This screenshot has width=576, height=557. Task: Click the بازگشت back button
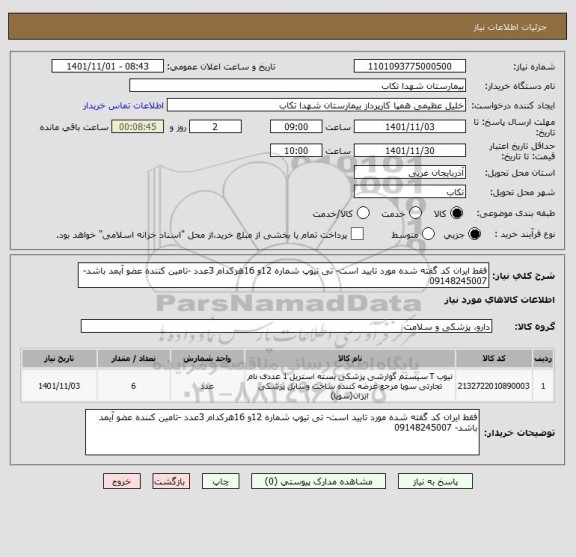click(x=171, y=481)
